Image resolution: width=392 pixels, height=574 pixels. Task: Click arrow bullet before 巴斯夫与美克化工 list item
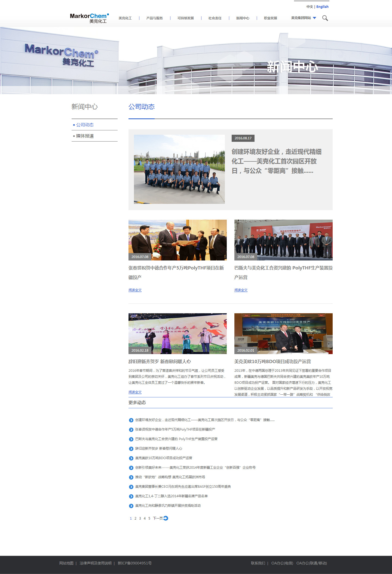pos(131,439)
